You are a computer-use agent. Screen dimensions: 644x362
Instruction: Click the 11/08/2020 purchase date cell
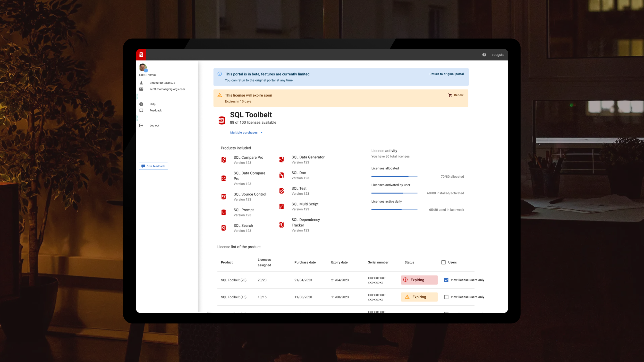[303, 297]
